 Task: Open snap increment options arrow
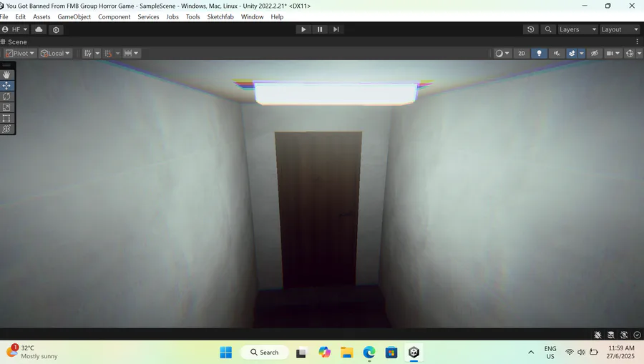[117, 54]
